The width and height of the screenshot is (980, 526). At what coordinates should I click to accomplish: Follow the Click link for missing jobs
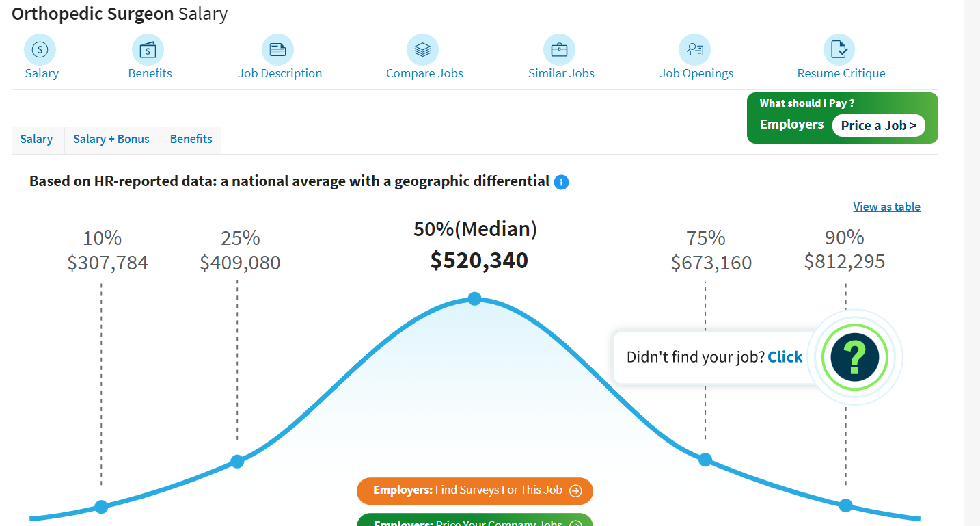[x=785, y=357]
